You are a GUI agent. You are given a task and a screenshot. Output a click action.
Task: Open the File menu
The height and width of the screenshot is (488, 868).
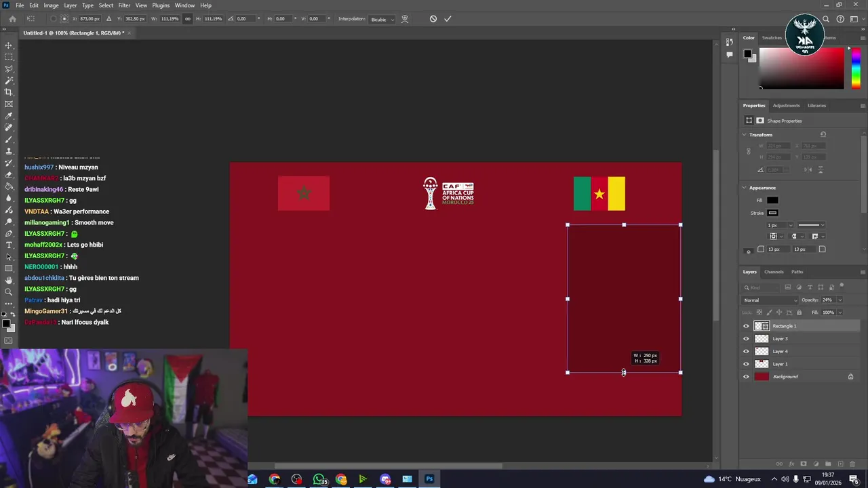click(x=20, y=5)
